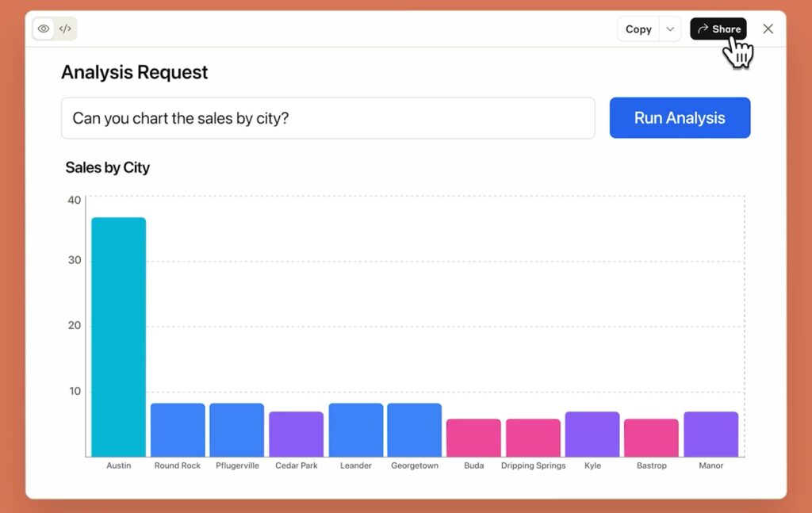The width and height of the screenshot is (812, 513).
Task: Click the Copy button
Action: click(x=638, y=29)
